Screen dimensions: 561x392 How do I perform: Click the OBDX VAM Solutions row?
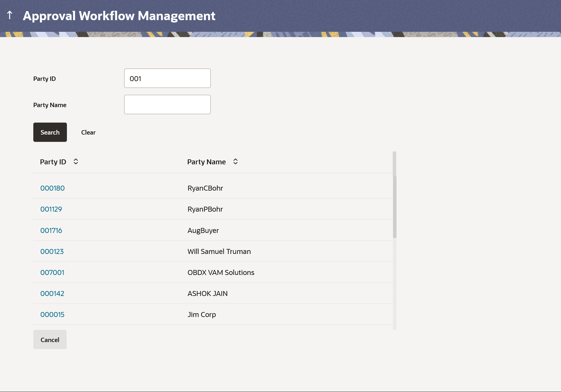click(221, 273)
